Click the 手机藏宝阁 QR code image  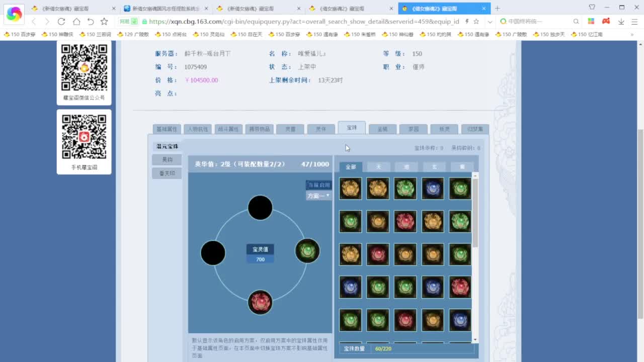tap(84, 136)
